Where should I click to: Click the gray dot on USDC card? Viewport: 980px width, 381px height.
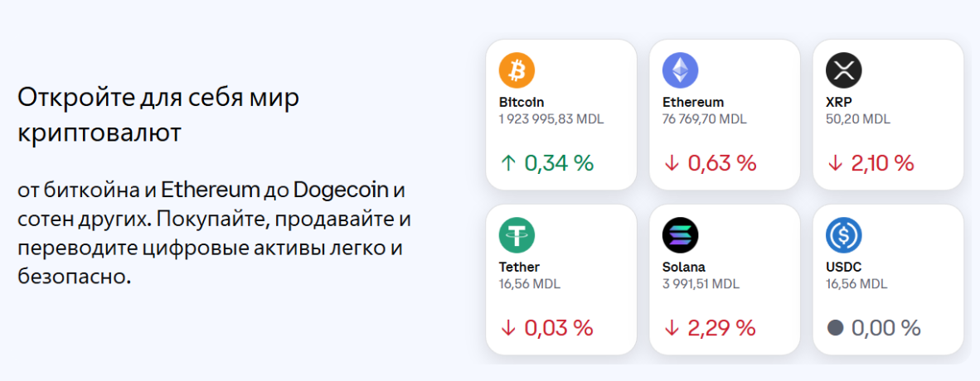tap(835, 328)
